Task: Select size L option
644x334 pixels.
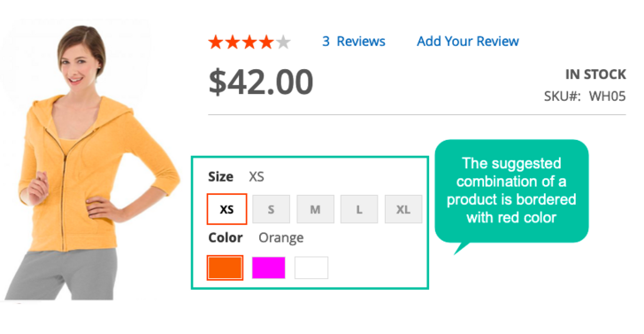Action: tap(359, 209)
